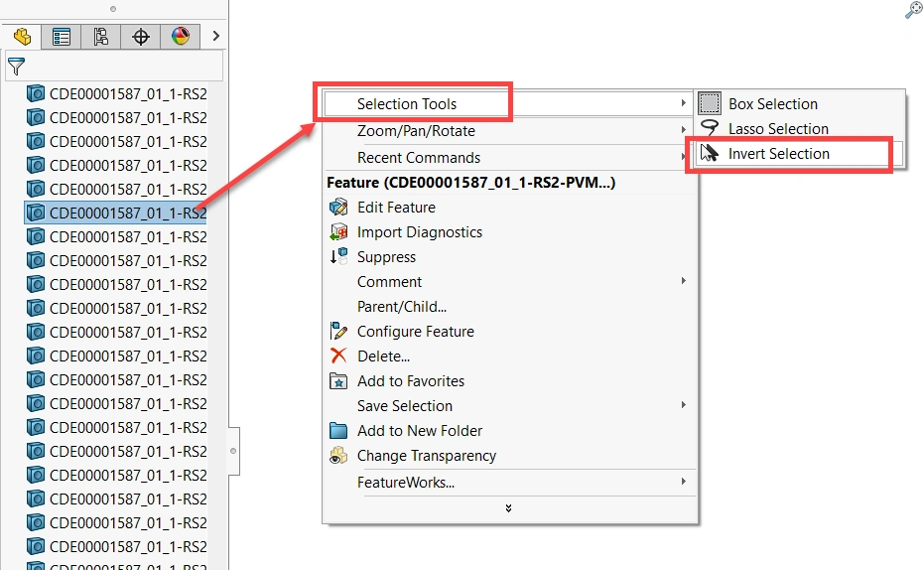This screenshot has width=924, height=570.
Task: Open the Zoom/Pan/Rotate submenu
Action: click(x=508, y=131)
